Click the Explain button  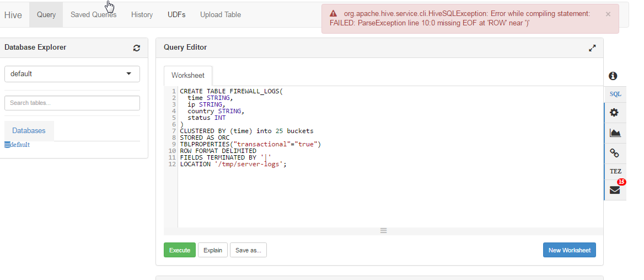pyautogui.click(x=213, y=250)
